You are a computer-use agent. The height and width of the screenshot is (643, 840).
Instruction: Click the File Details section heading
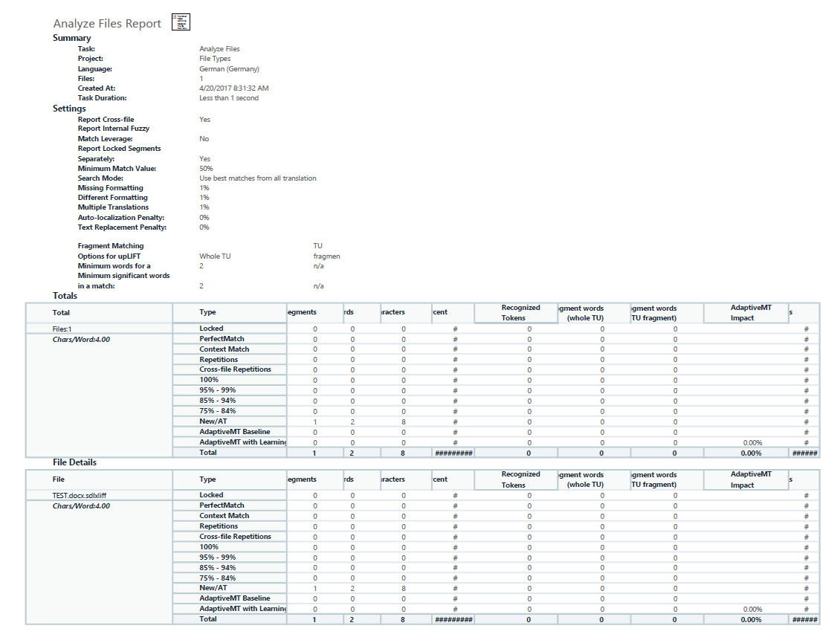pyautogui.click(x=74, y=462)
